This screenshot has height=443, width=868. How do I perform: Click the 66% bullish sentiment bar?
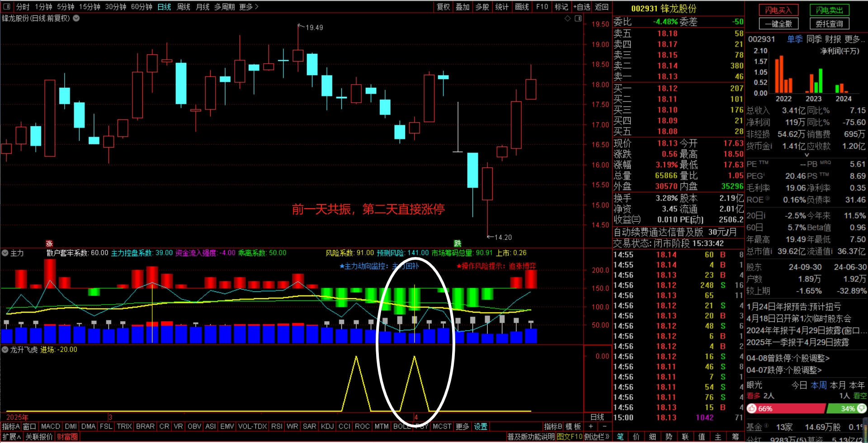click(x=786, y=409)
